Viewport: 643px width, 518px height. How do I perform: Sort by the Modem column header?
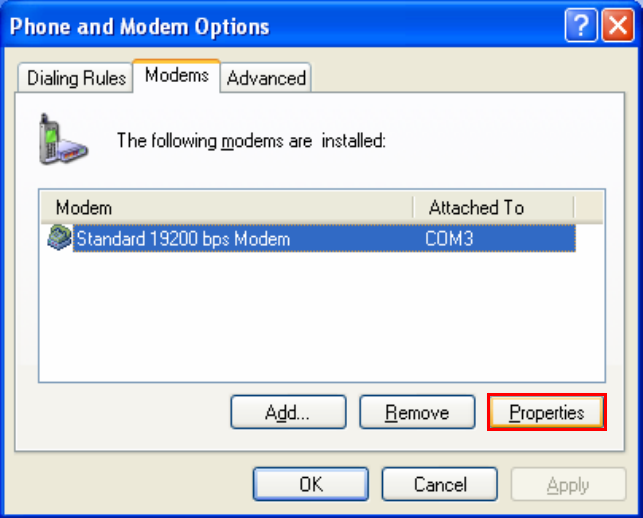click(x=226, y=207)
